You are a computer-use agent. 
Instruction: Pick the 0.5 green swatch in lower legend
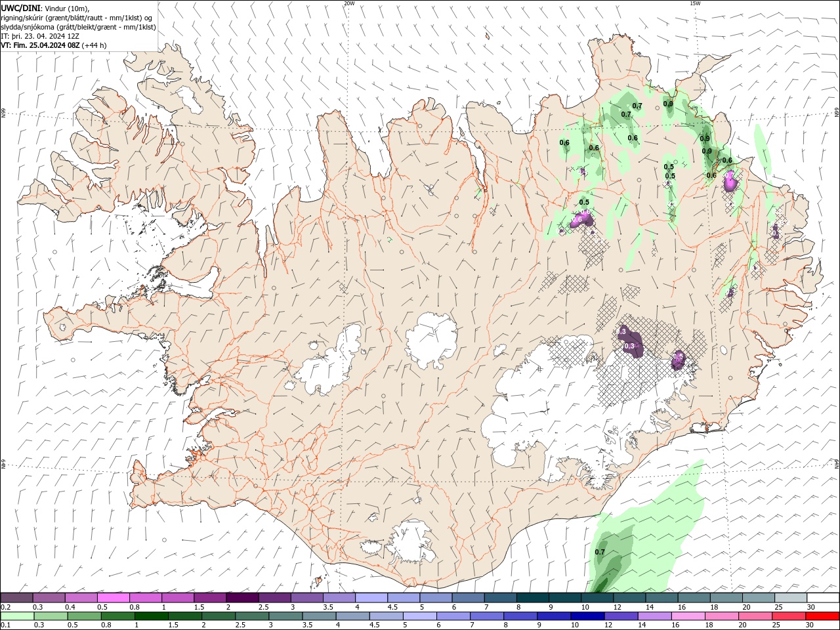point(84,616)
